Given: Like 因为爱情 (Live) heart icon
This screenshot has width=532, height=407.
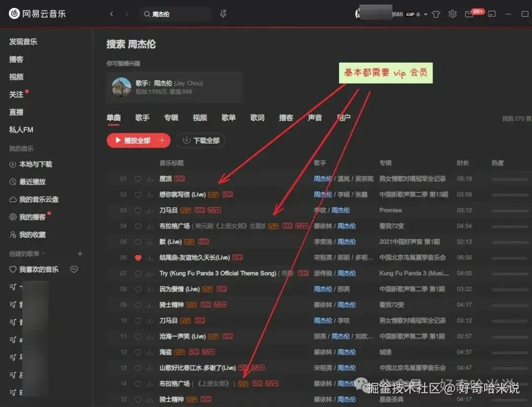Looking at the screenshot, I should (x=138, y=289).
